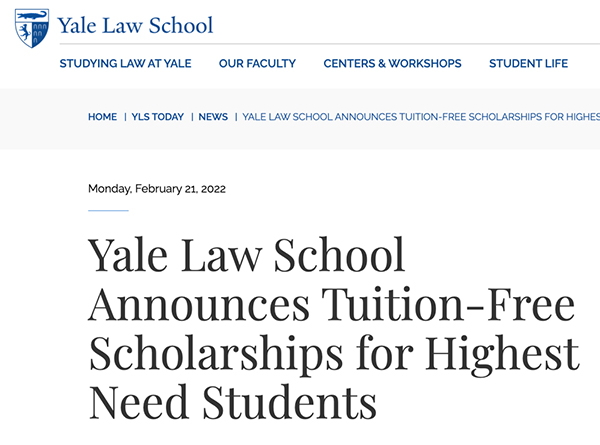The image size is (600, 445).
Task: Open the Studying Law at Yale menu
Action: [x=126, y=63]
